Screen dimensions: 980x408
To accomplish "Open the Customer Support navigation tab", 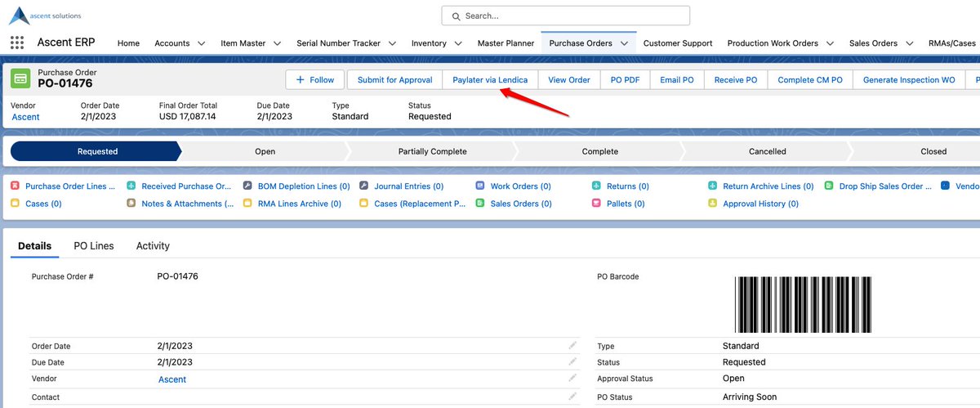I will click(678, 43).
